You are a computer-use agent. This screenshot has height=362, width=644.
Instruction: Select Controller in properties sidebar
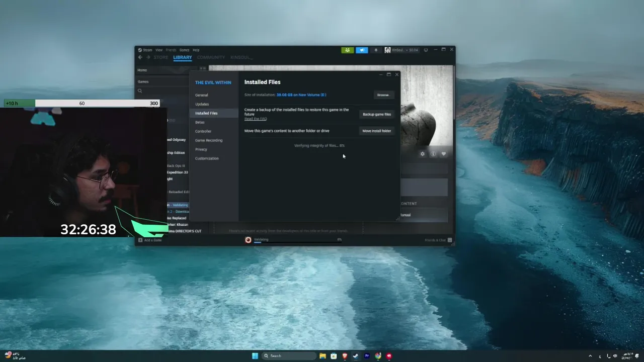[x=203, y=131]
